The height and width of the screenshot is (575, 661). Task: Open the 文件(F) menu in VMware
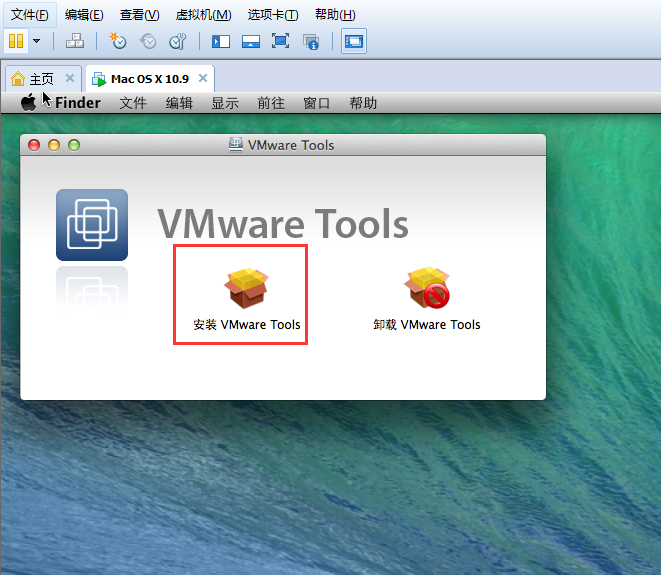coord(30,15)
